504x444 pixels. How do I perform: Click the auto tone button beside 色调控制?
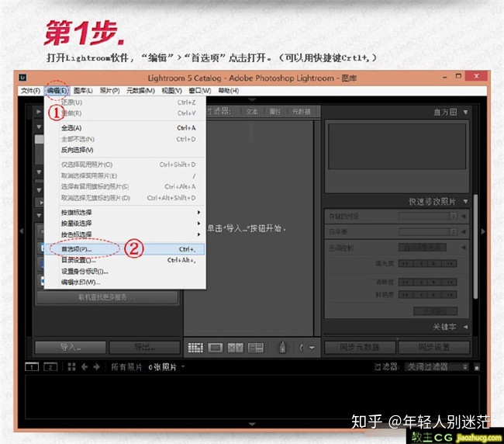[x=423, y=248]
